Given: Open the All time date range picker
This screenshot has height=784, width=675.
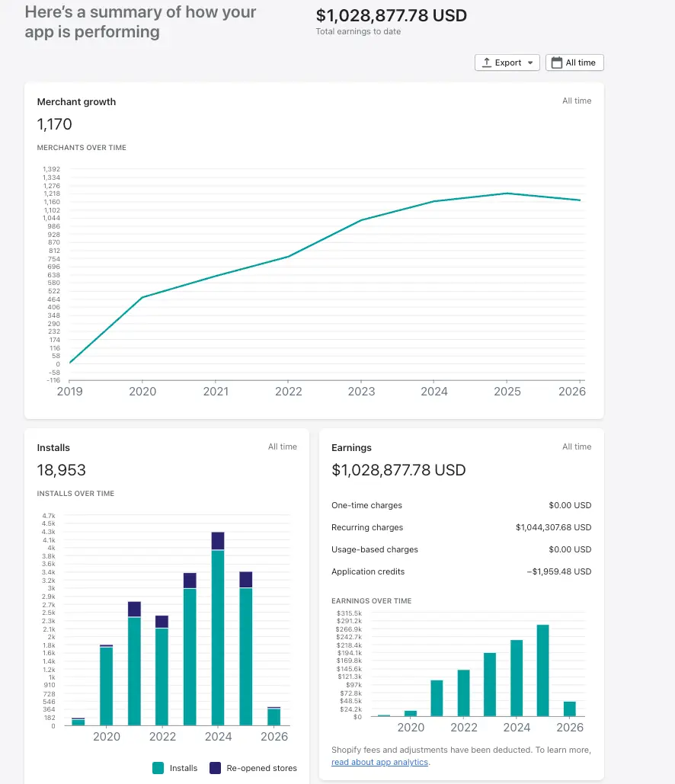Looking at the screenshot, I should [x=574, y=62].
